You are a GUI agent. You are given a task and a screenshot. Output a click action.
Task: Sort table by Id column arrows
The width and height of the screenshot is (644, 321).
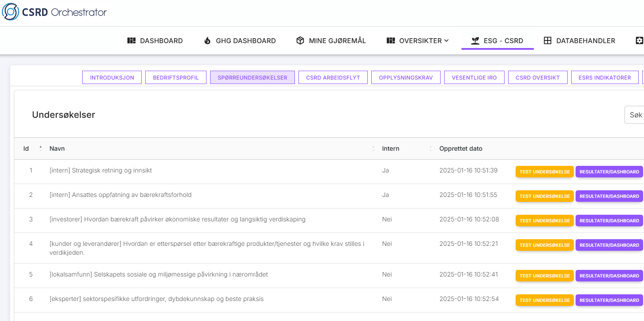click(x=40, y=148)
